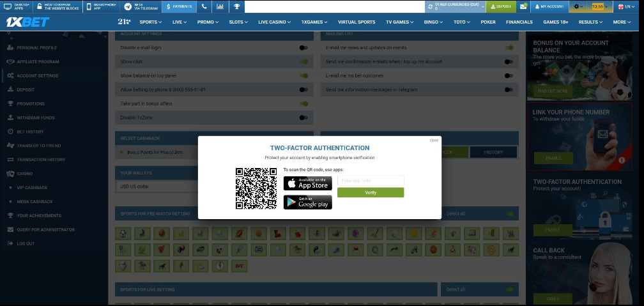Expand the Promo dropdown menu
The image size is (644, 306).
click(x=208, y=22)
